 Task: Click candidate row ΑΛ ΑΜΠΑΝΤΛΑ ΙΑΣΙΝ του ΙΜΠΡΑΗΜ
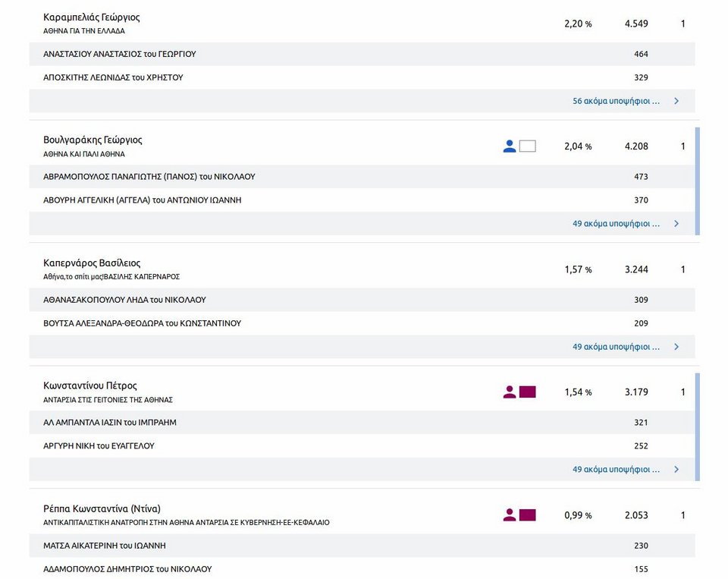tap(362, 423)
